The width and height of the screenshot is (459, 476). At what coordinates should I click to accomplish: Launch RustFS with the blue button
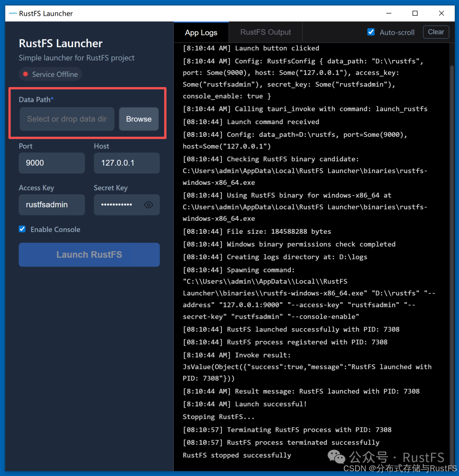(x=89, y=255)
